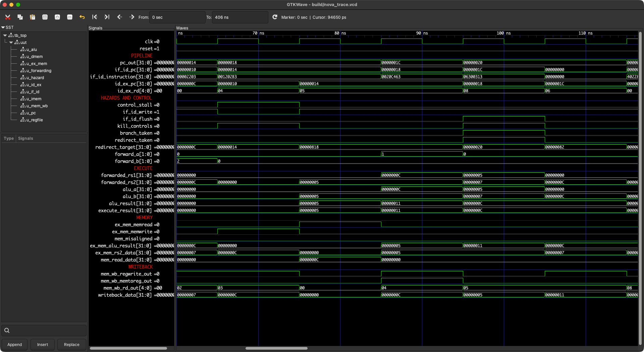644x352 pixels.
Task: Click the u_ex_mem module icon
Action: point(23,64)
